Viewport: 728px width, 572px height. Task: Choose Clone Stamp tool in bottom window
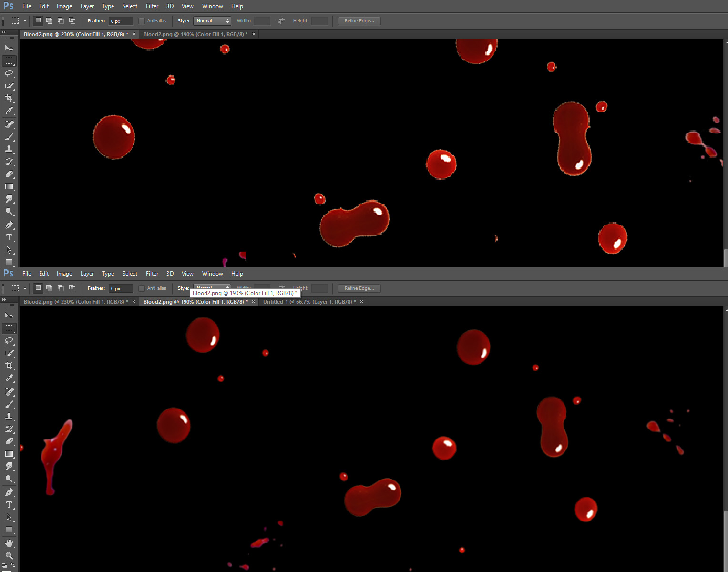point(9,417)
